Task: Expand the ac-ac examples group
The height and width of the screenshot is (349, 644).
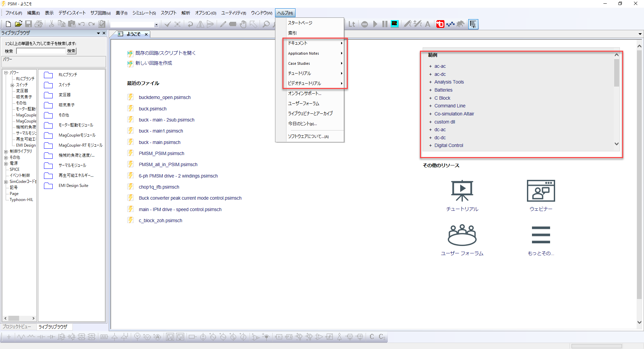Action: click(430, 66)
